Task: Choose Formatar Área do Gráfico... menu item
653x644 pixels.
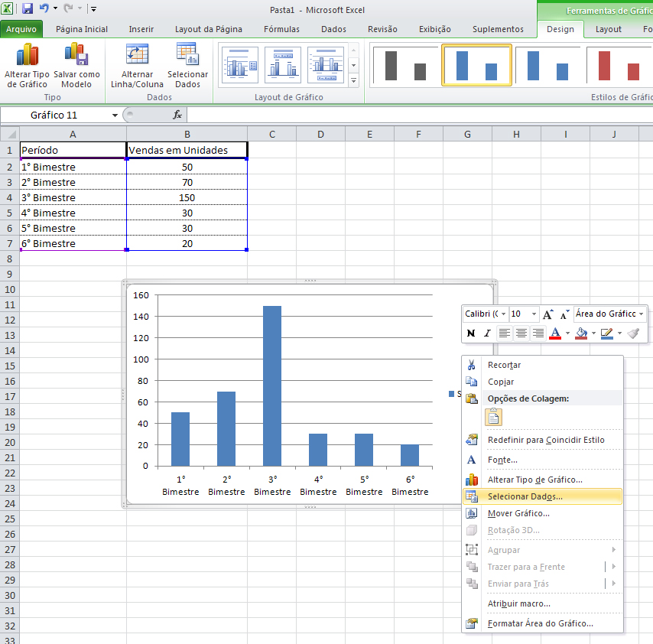Action: tap(543, 623)
